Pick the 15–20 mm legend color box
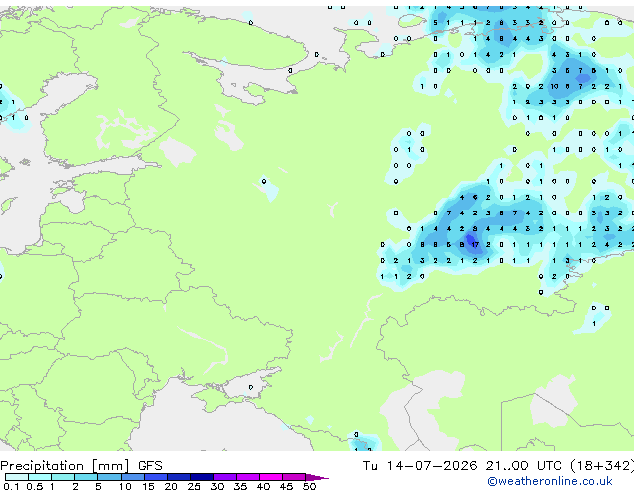634x490 pixels. tap(156, 477)
